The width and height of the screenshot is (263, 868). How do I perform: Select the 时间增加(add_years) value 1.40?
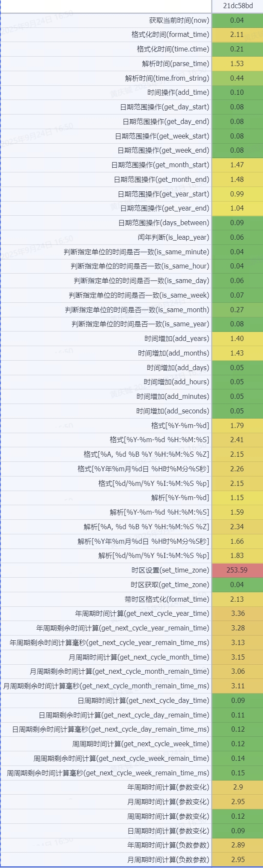point(237,338)
